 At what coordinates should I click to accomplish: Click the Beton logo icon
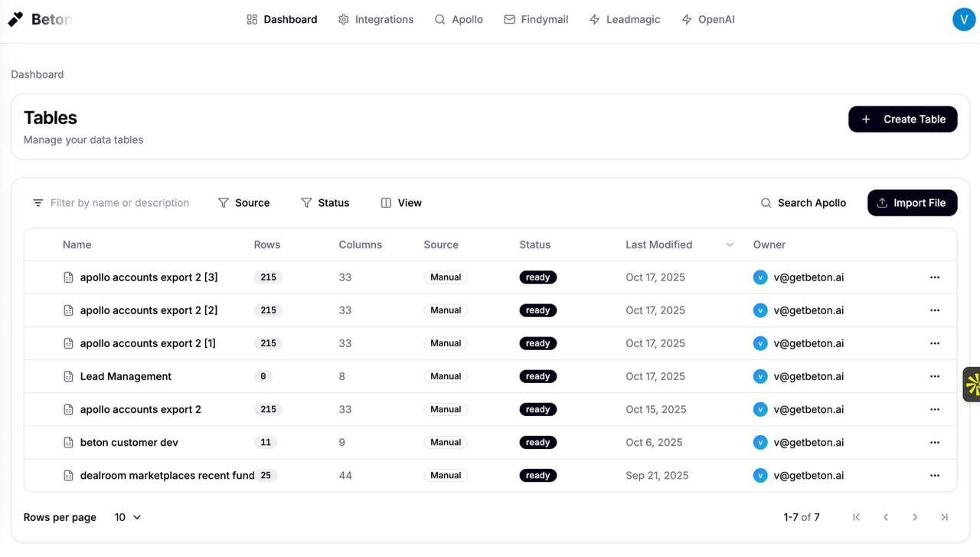click(15, 18)
